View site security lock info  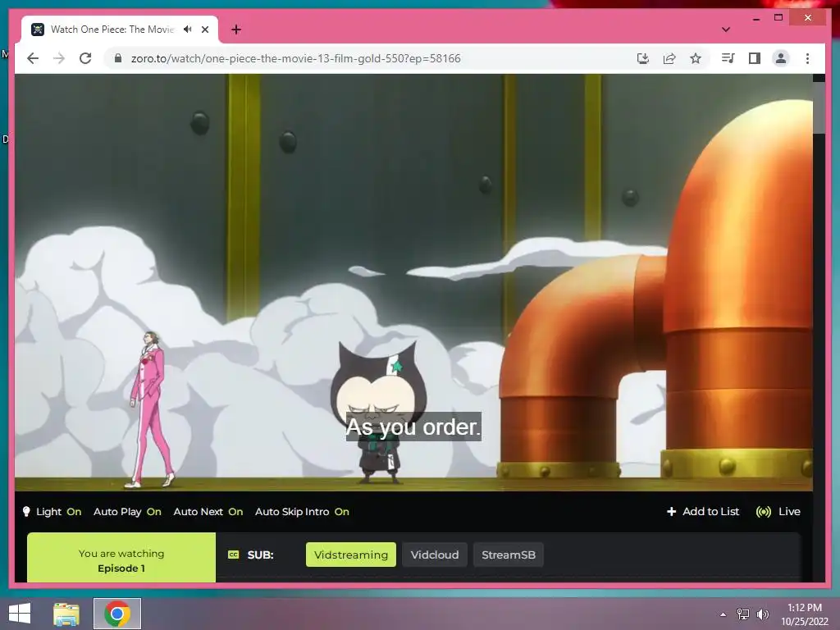click(118, 58)
